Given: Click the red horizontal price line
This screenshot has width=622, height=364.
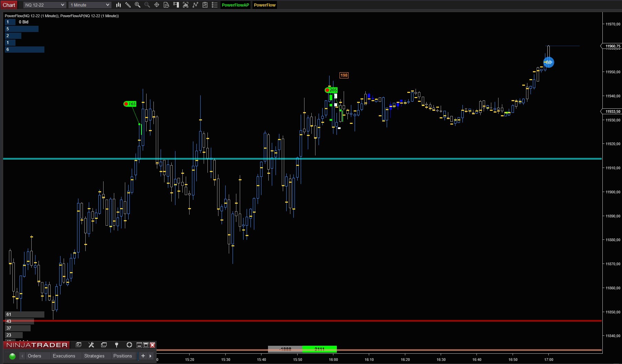Looking at the screenshot, I should (303, 321).
